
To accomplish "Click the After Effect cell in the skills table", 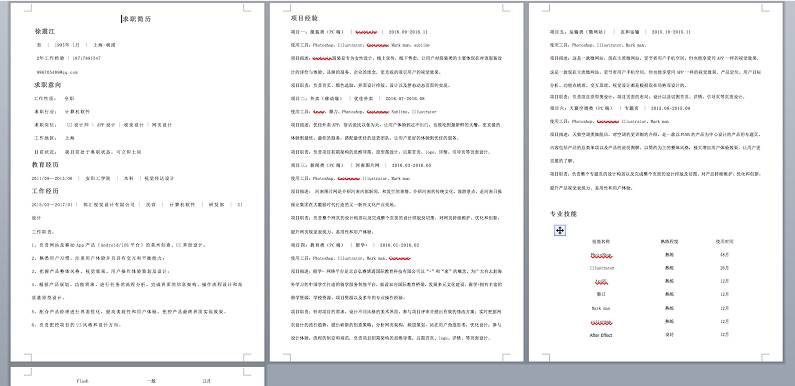I will click(x=601, y=335).
